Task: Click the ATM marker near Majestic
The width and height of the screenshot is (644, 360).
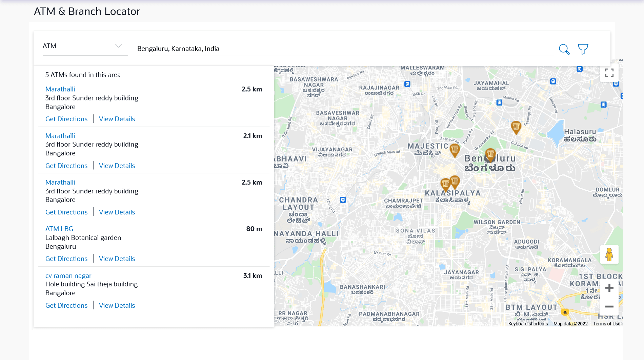Action: 455,149
